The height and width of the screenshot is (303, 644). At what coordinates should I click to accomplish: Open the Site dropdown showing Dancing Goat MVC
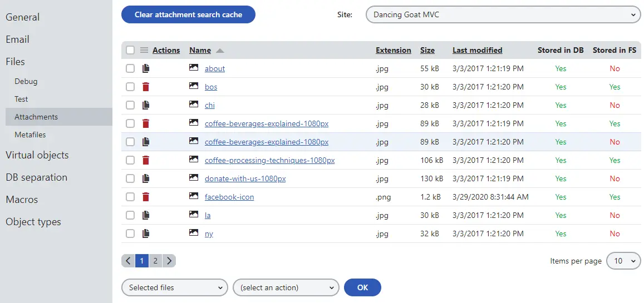503,15
